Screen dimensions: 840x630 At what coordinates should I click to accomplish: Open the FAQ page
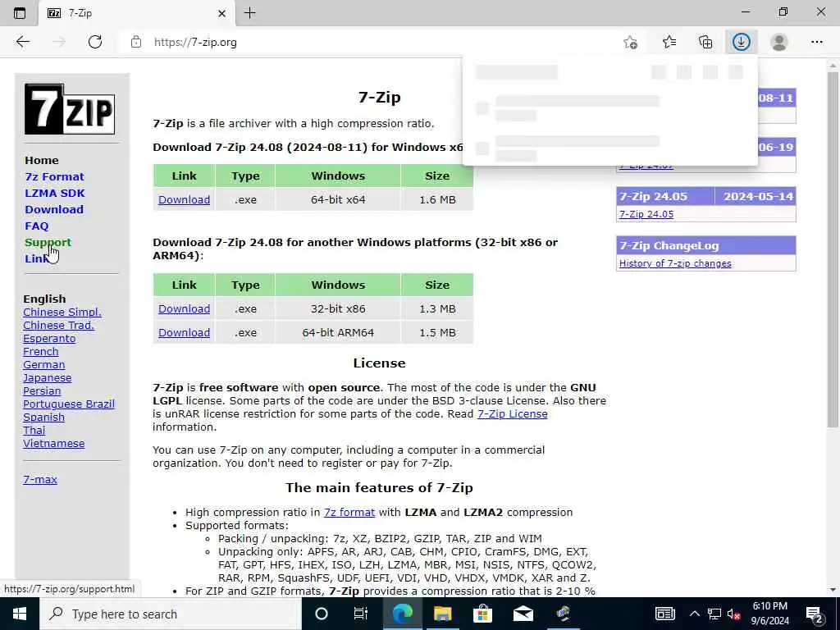[37, 226]
